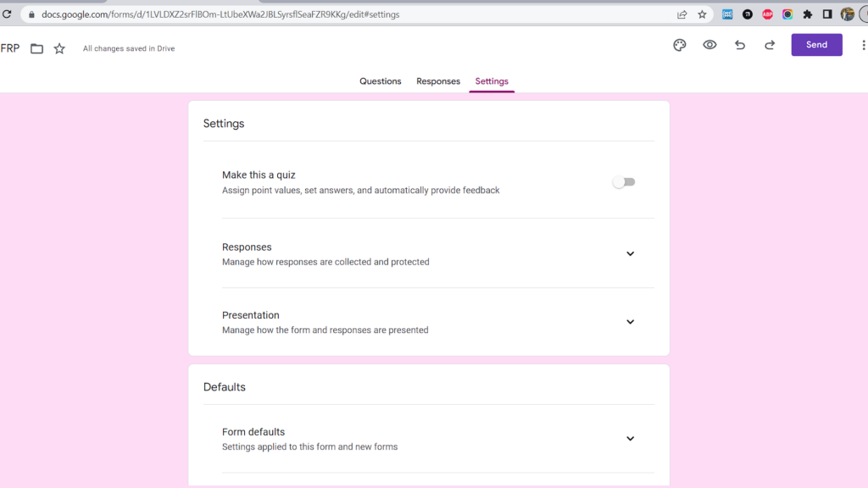The image size is (868, 488).
Task: Undo the last change
Action: [739, 45]
